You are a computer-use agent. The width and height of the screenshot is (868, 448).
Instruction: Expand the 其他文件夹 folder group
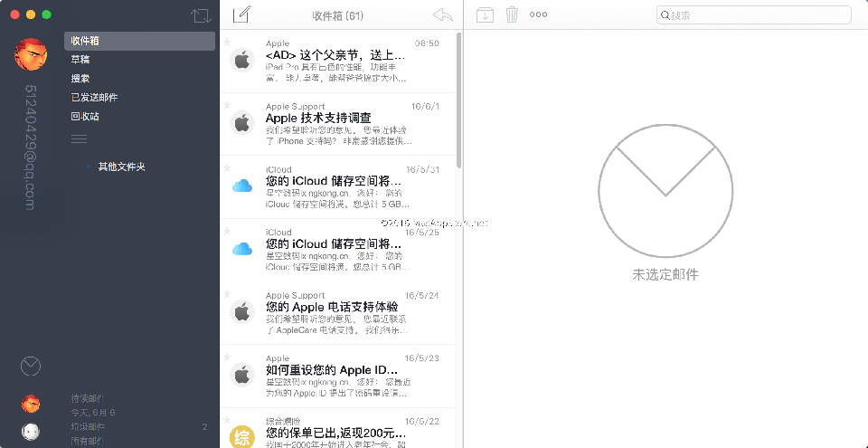click(89, 167)
